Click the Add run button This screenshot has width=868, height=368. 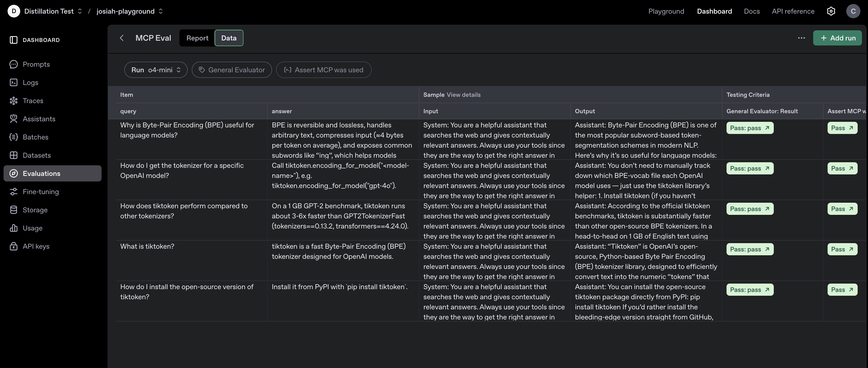(x=838, y=38)
